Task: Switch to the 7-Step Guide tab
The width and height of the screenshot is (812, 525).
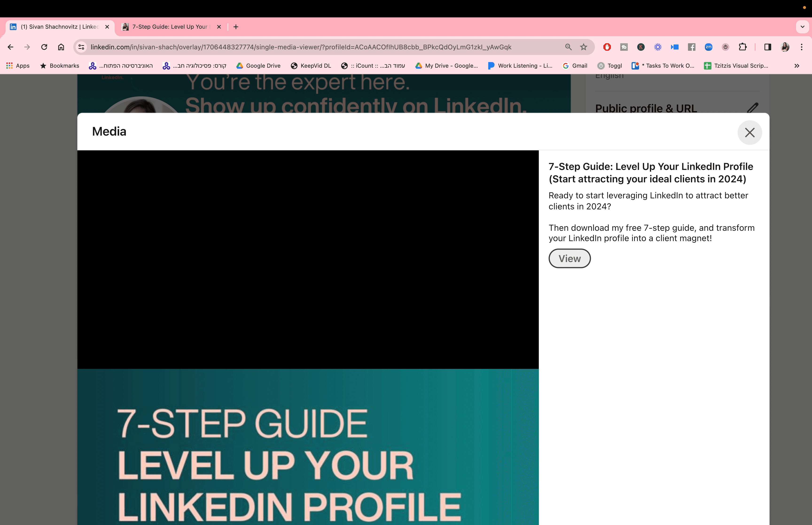Action: 171,27
